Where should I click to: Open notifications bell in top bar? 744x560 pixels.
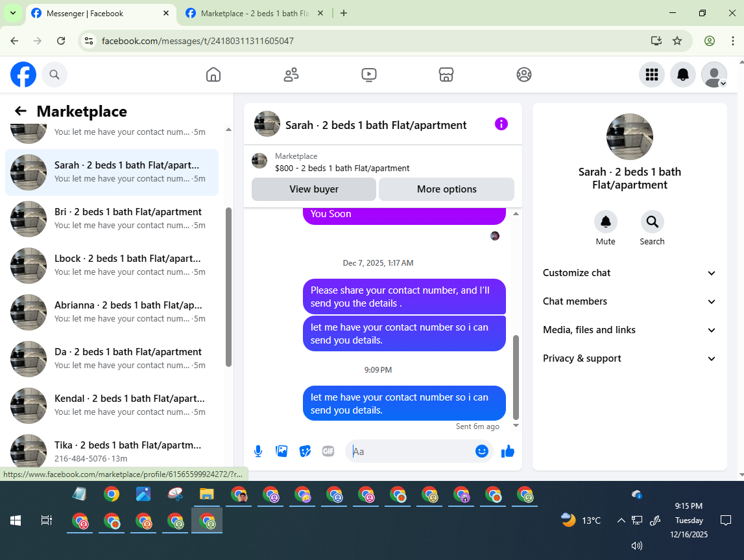(683, 75)
